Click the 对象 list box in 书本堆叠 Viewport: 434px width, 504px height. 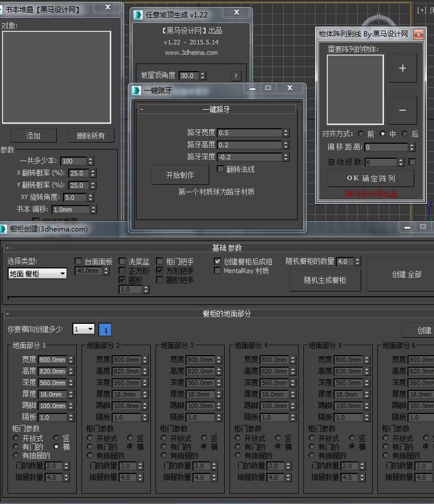57,77
